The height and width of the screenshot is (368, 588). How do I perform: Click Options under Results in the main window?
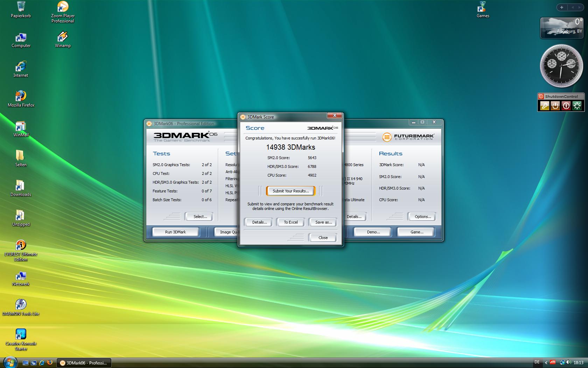(422, 217)
